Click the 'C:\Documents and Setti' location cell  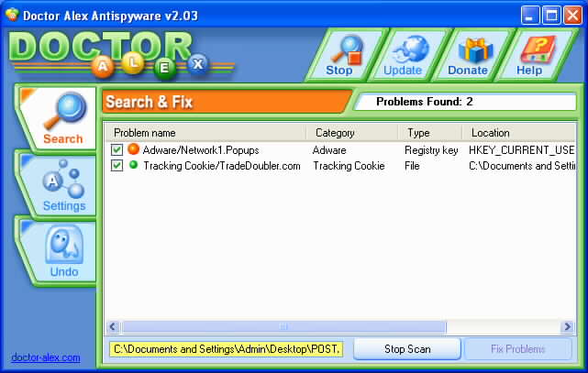pyautogui.click(x=522, y=166)
